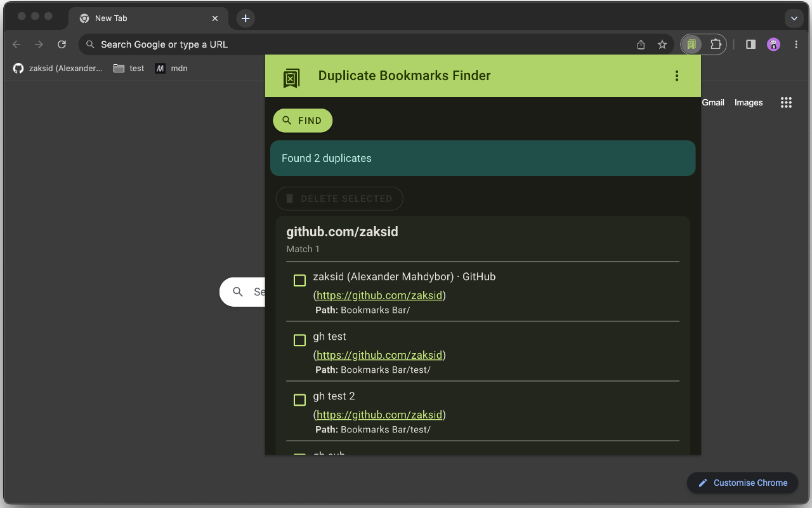The width and height of the screenshot is (812, 508).
Task: Click the 'gh test' bookmark title
Action: (x=329, y=337)
